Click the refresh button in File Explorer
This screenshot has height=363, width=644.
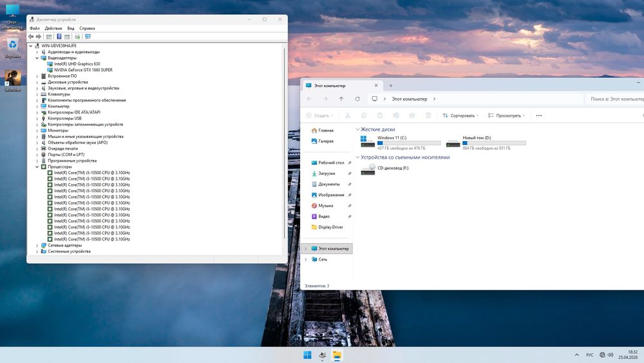pyautogui.click(x=357, y=99)
